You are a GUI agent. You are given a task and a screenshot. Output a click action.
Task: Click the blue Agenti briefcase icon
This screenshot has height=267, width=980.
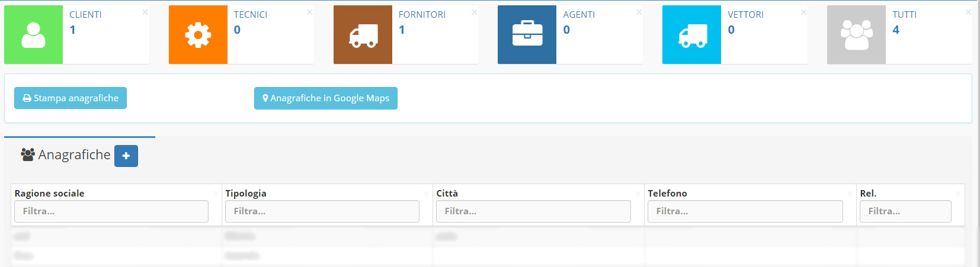(x=527, y=35)
